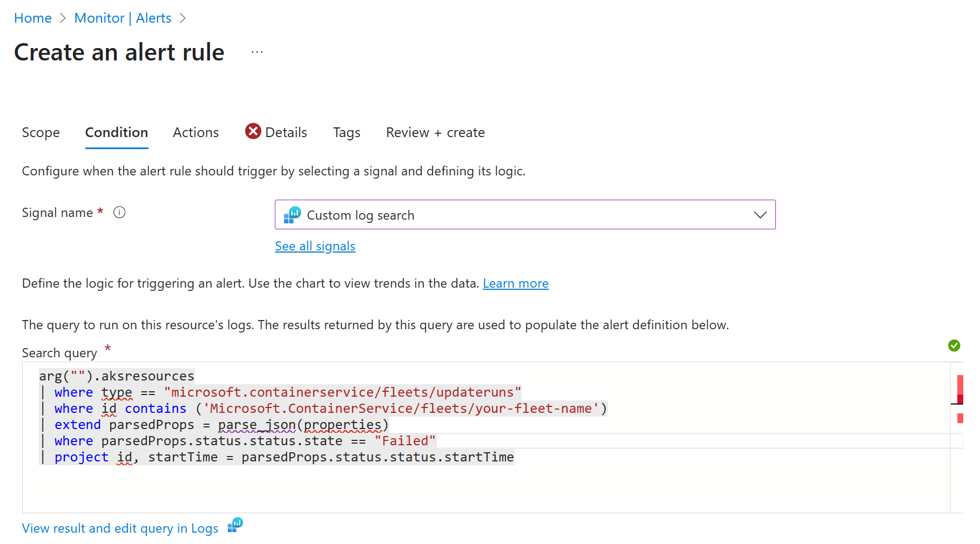Open the Learn more link
The height and width of the screenshot is (544, 980).
[515, 284]
